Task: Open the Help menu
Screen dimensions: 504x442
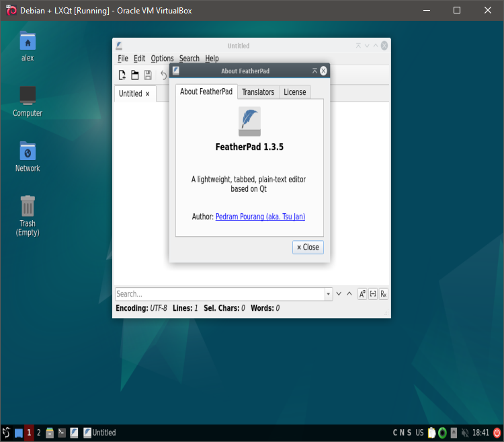Action: click(212, 59)
